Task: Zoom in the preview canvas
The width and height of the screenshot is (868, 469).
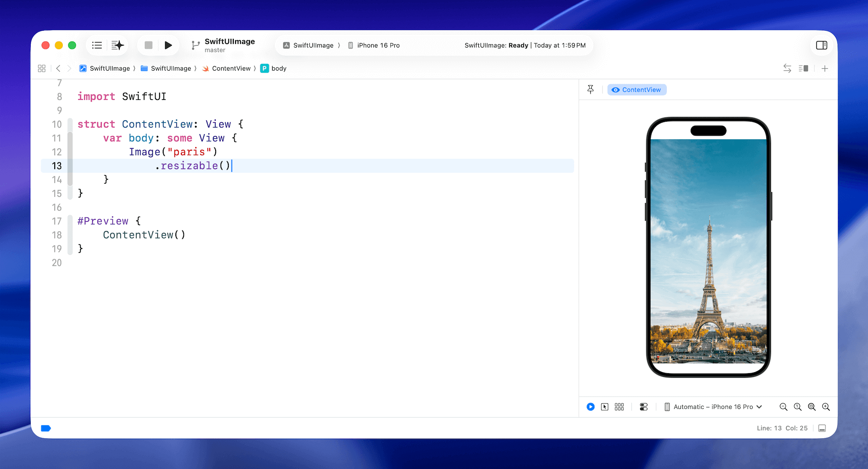Action: coord(826,407)
